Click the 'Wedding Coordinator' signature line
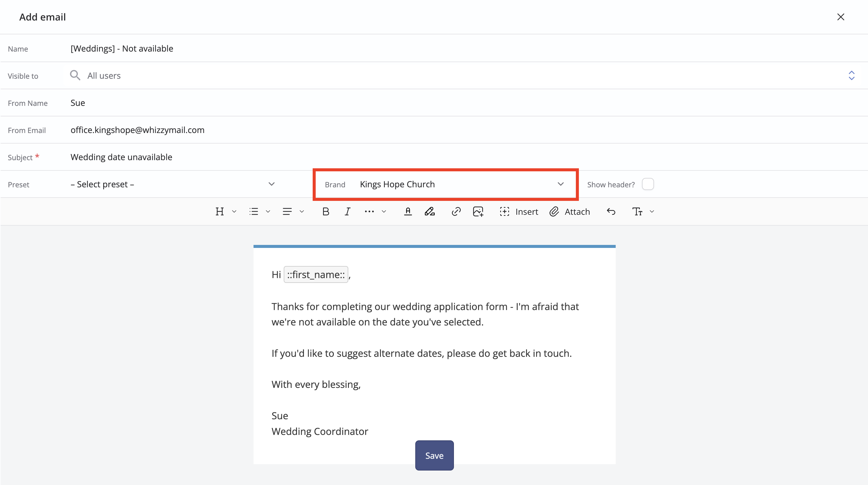Screen dimensions: 868x485 tap(320, 431)
